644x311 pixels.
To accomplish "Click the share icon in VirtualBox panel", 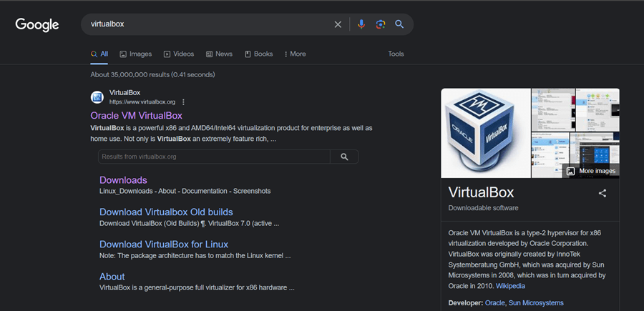I will (602, 193).
